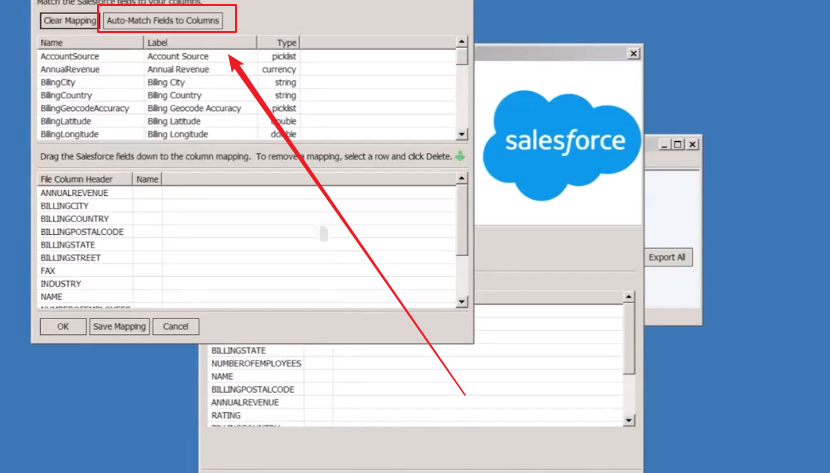Select the BILLINGSTATE mapping row in dialog
This screenshot has width=830, height=473.
(x=247, y=245)
